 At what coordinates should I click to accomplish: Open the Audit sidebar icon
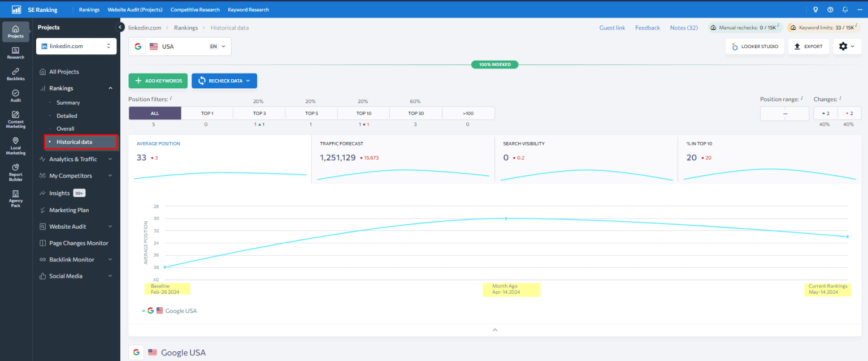click(16, 96)
